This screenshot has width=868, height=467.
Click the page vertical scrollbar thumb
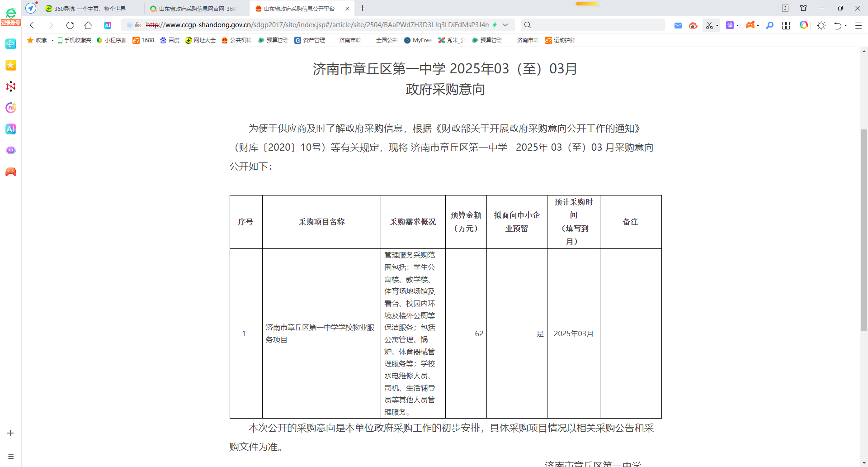864,230
